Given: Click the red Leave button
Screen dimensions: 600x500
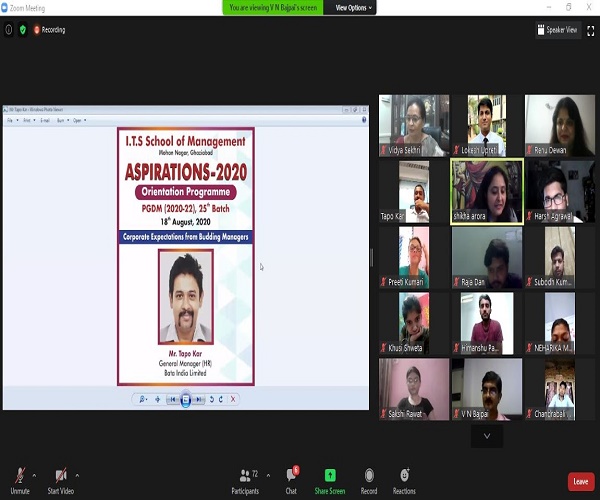Looking at the screenshot, I should [580, 481].
